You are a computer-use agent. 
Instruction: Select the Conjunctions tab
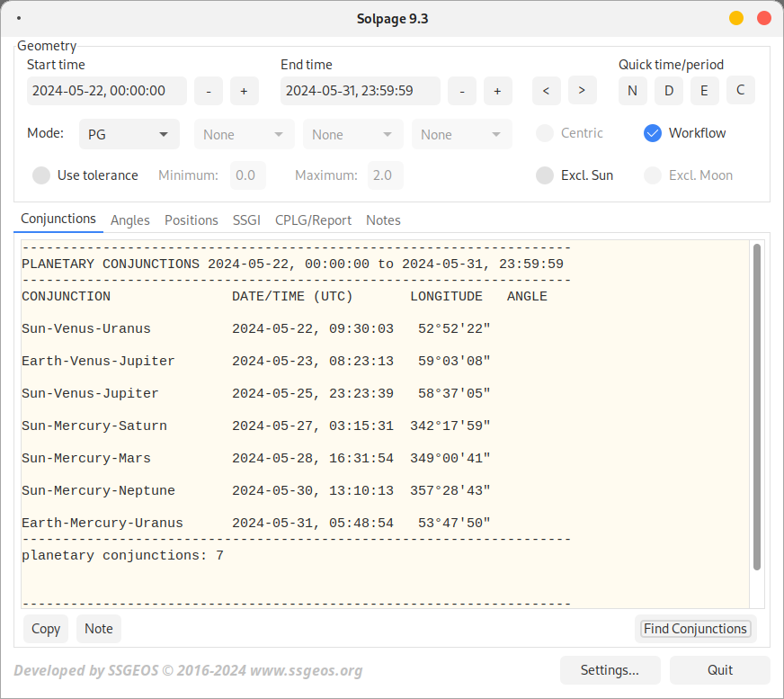[x=58, y=220]
